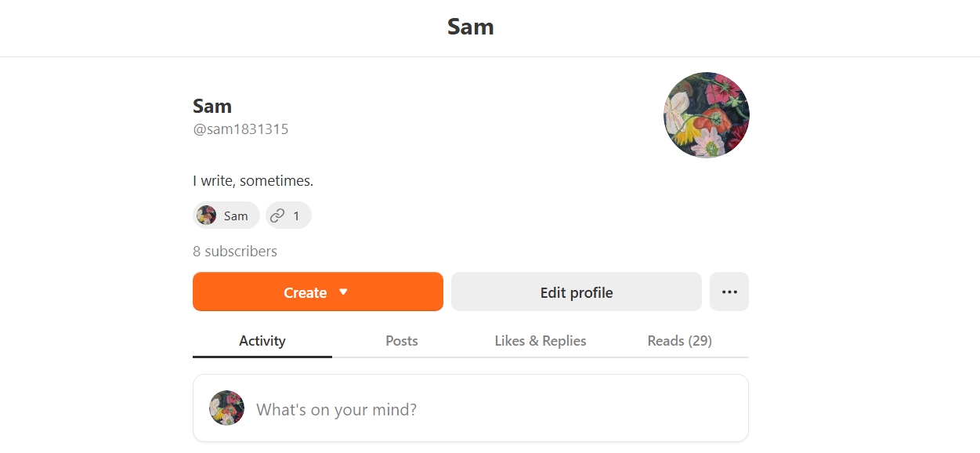This screenshot has height=453, width=980.
Task: View the large floral profile picture
Action: [x=707, y=115]
